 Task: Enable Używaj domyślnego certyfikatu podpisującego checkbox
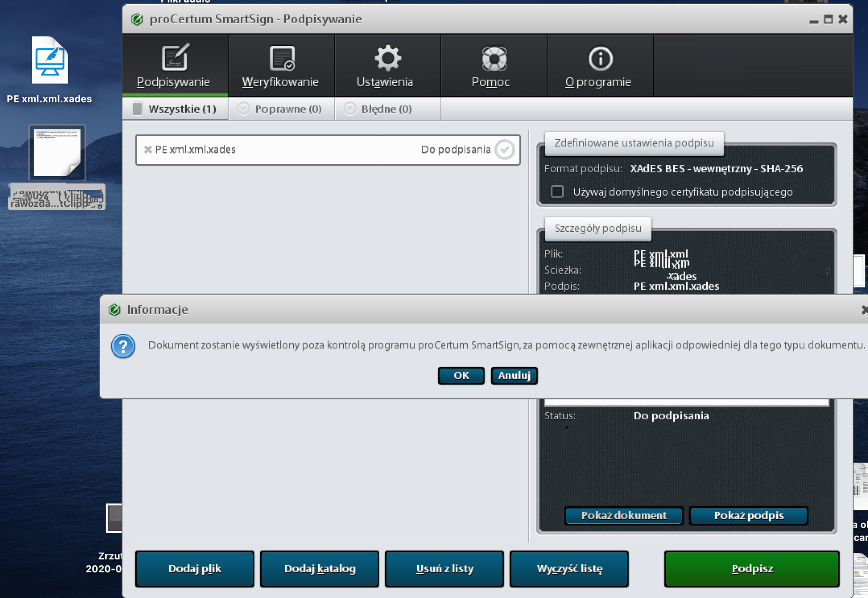pos(557,192)
